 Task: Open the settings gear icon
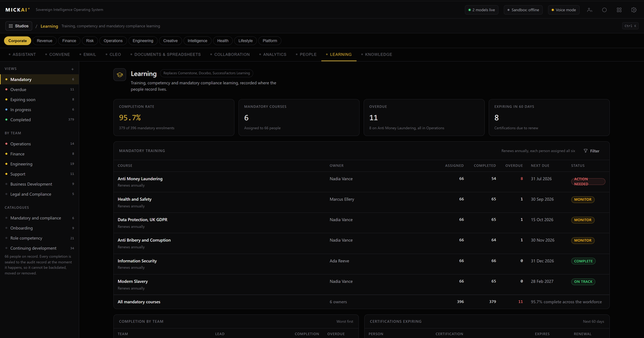pos(634,10)
